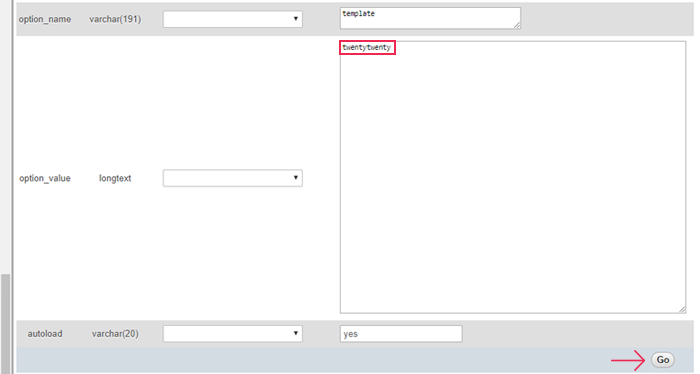Click the varchar(191) type text
700x374 pixels.
[115, 19]
